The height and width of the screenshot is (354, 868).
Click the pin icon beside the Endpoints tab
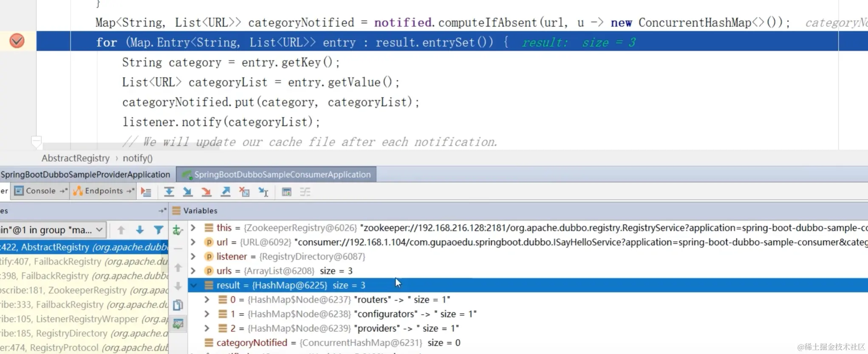tap(130, 191)
